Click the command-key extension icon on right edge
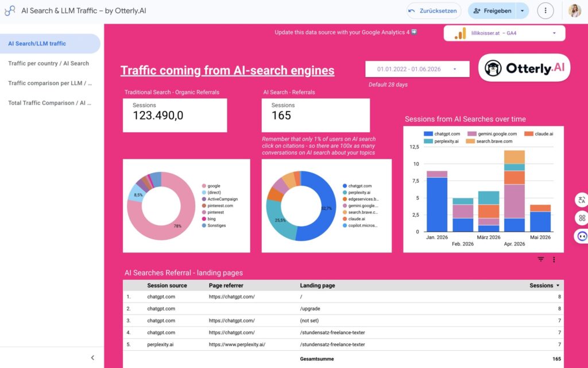 pyautogui.click(x=582, y=218)
